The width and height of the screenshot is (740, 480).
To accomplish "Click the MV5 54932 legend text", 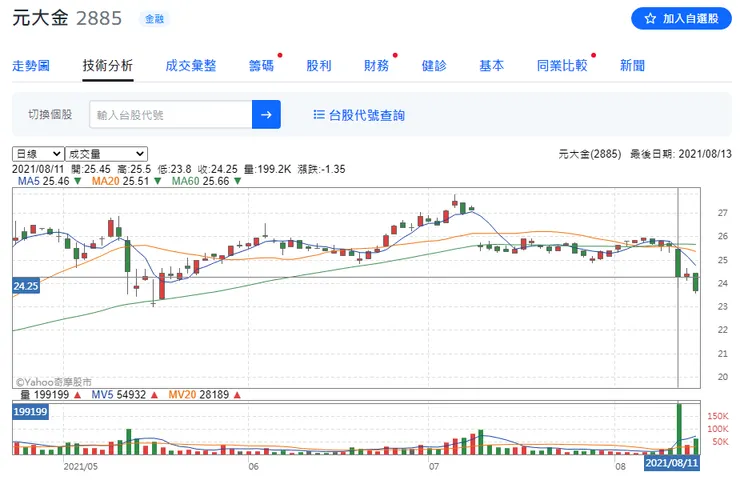I will [x=118, y=395].
